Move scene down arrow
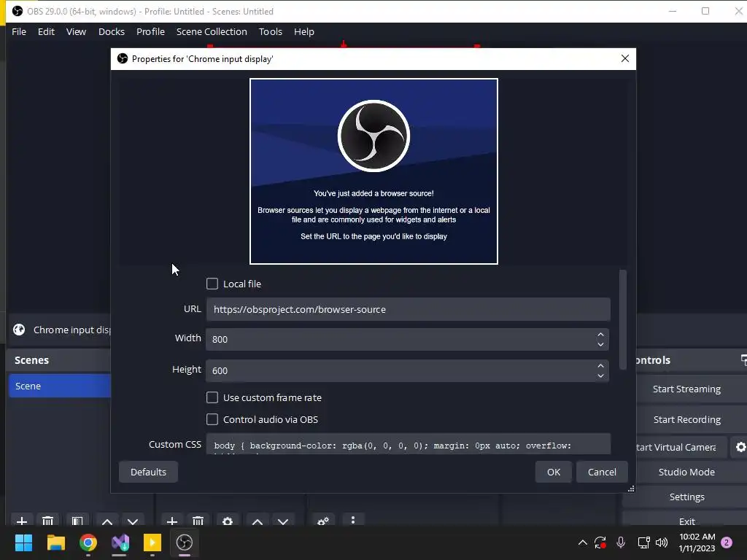The width and height of the screenshot is (747, 560). pyautogui.click(x=133, y=521)
